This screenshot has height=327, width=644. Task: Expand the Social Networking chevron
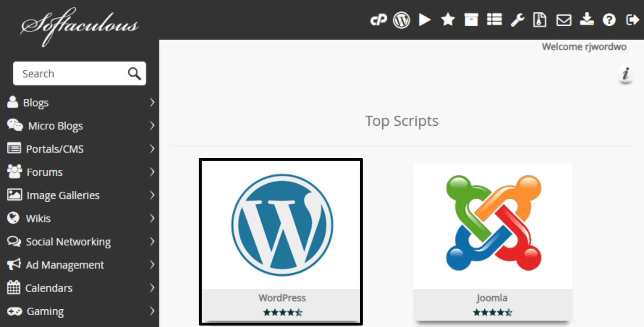click(x=152, y=241)
